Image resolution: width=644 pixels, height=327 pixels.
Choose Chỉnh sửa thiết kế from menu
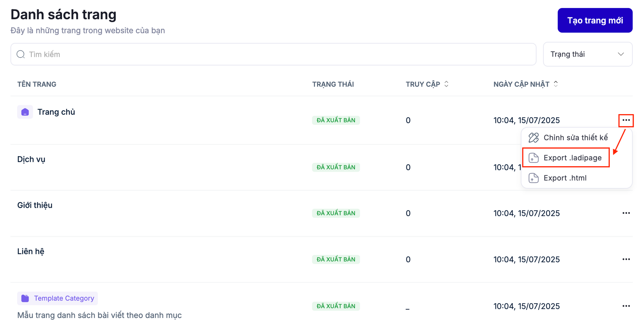click(575, 138)
